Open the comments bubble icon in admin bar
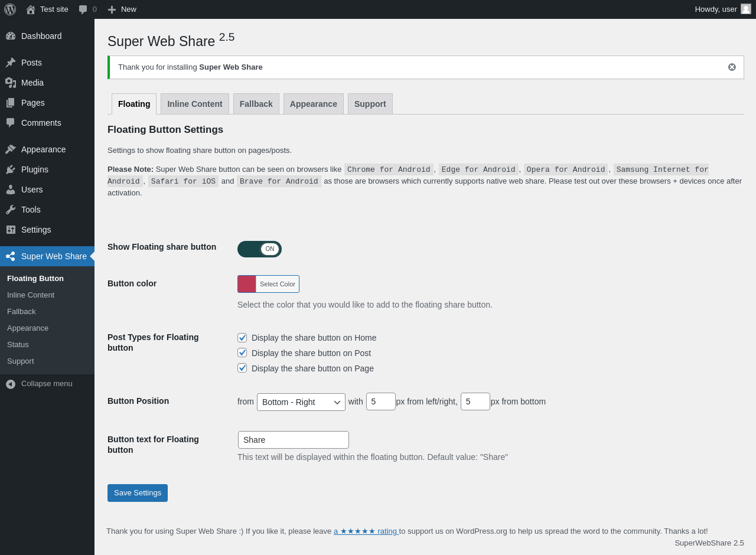This screenshot has height=555, width=756. click(83, 9)
